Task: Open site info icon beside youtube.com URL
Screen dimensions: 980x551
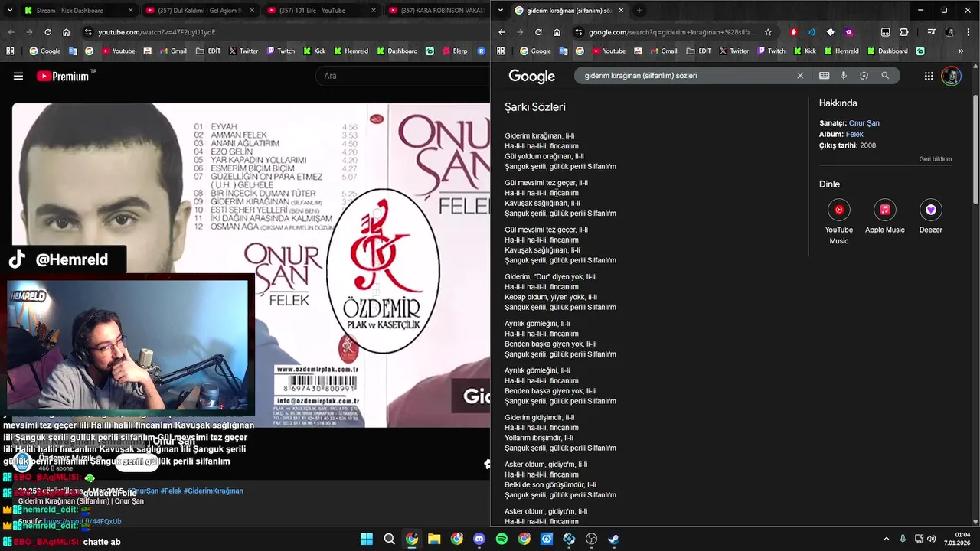Action: pyautogui.click(x=89, y=32)
